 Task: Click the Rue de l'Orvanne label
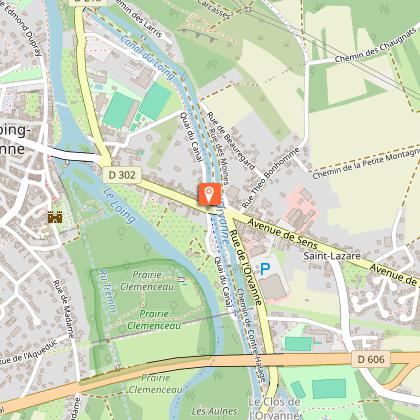[x=246, y=267]
